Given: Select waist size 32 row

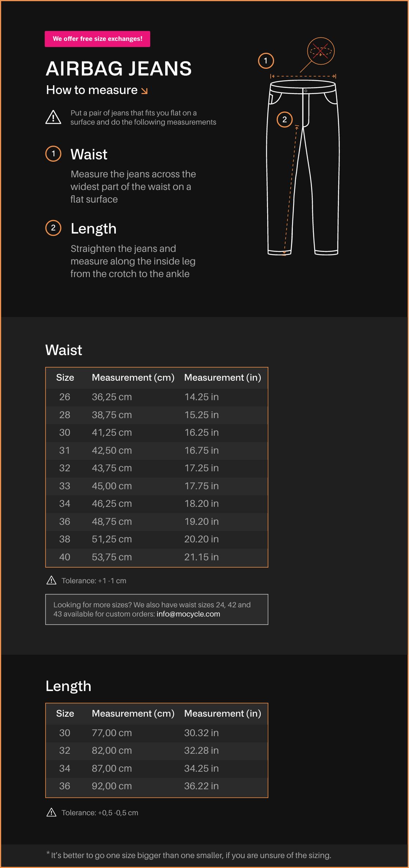Looking at the screenshot, I should pyautogui.click(x=157, y=468).
